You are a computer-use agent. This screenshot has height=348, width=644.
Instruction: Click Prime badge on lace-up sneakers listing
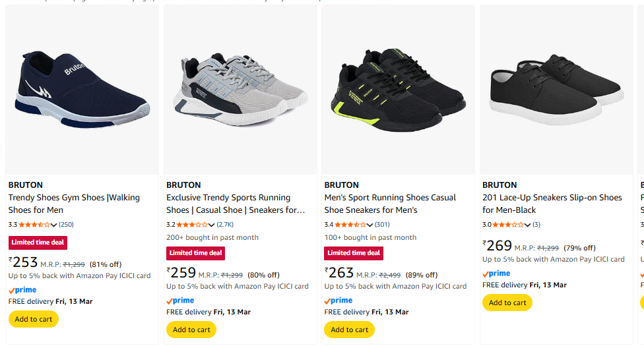pos(496,274)
